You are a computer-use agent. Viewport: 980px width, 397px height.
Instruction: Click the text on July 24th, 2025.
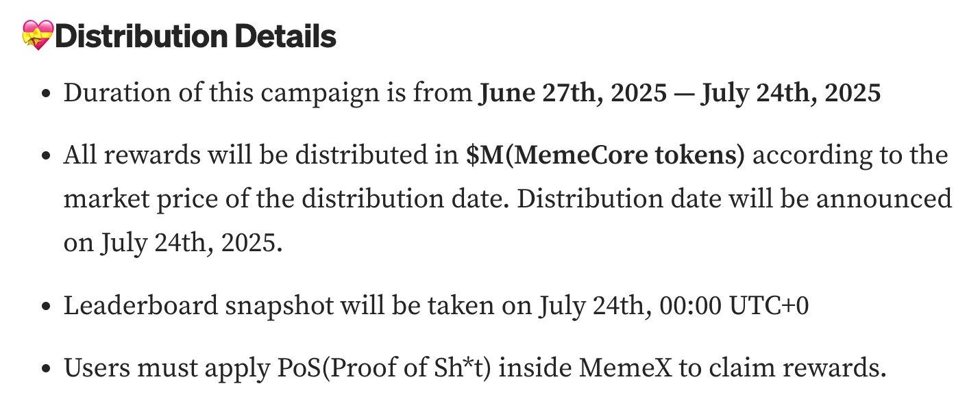click(x=173, y=243)
